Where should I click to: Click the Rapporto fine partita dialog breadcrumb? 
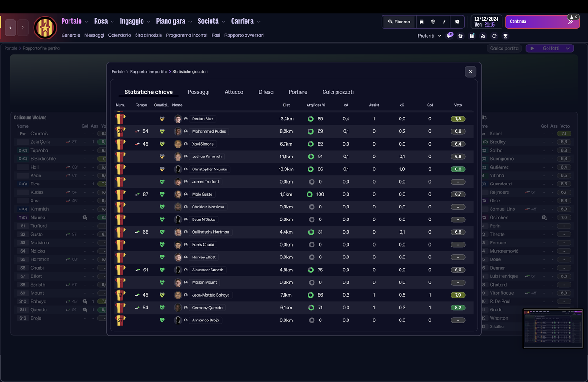(148, 72)
